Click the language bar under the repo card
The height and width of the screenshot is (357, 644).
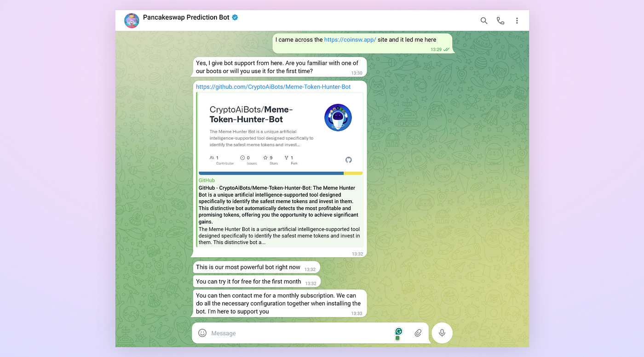click(281, 173)
